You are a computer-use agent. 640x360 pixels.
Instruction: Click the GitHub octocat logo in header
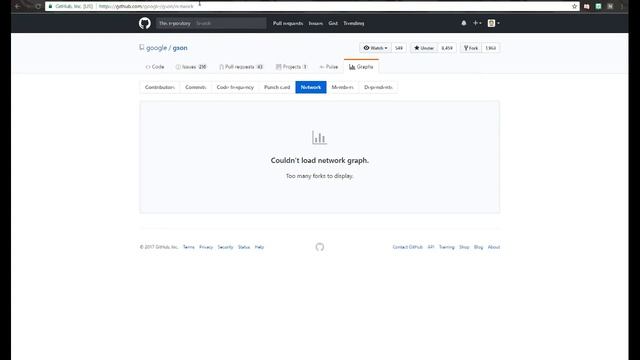(144, 23)
